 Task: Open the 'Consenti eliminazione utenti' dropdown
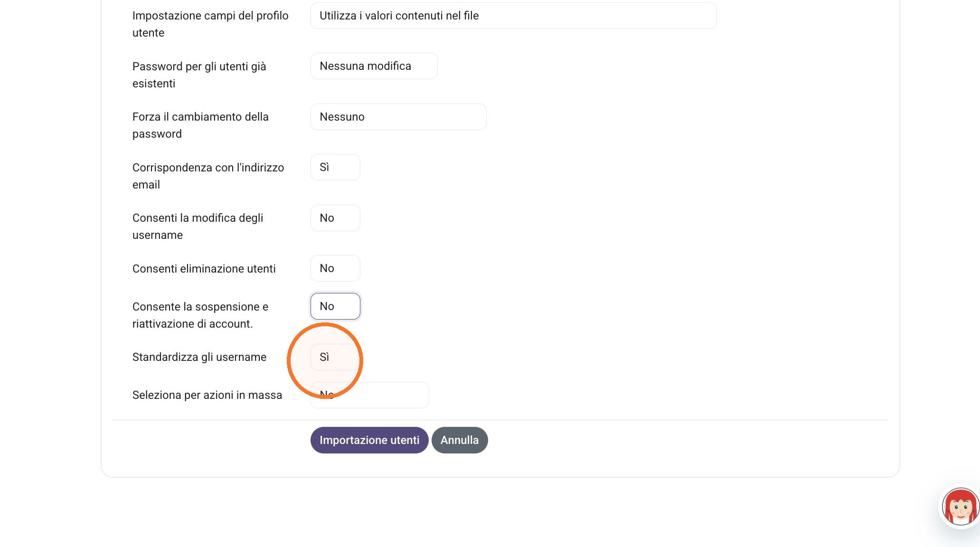tap(335, 268)
